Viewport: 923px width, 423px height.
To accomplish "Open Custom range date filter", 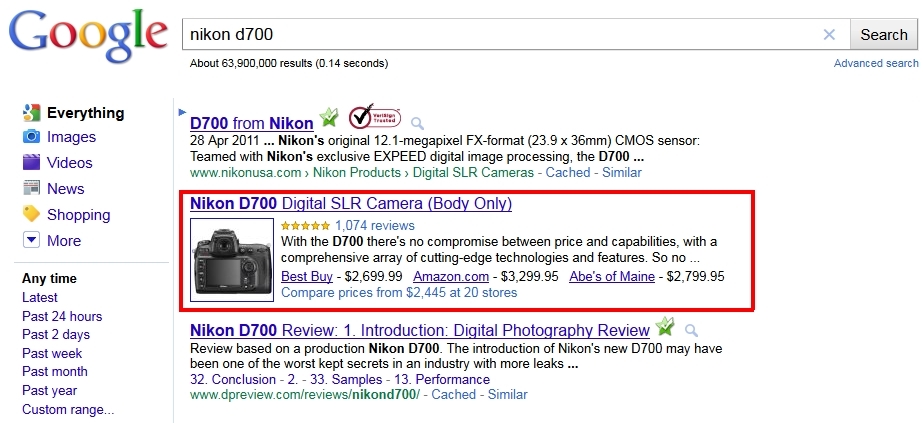I will pyautogui.click(x=68, y=409).
